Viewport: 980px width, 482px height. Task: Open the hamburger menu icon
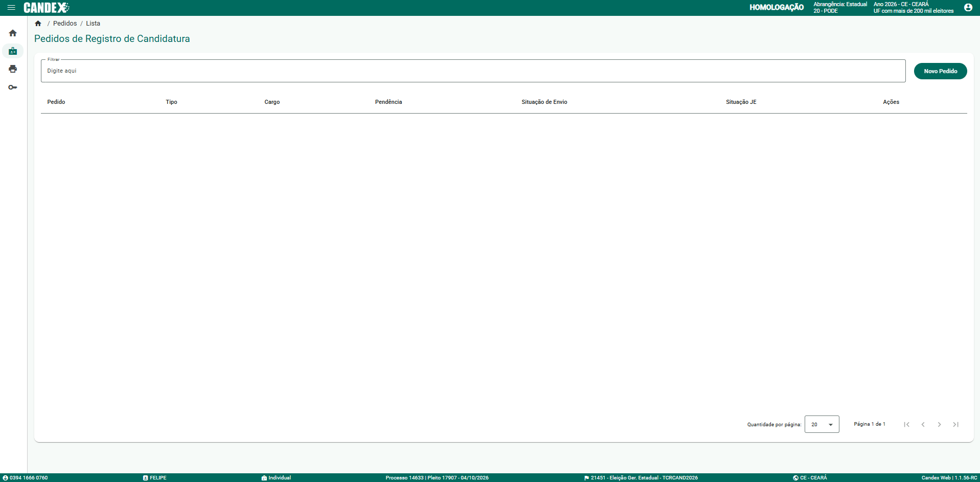(x=11, y=8)
